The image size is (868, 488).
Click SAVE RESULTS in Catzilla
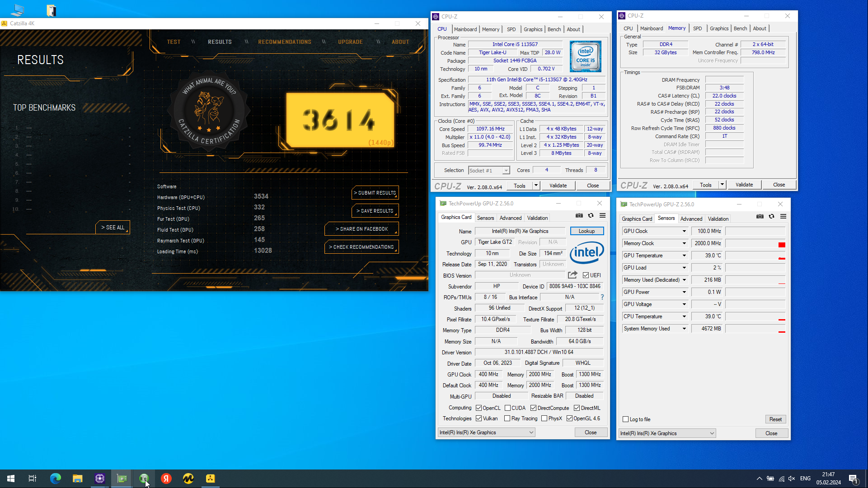pyautogui.click(x=375, y=211)
